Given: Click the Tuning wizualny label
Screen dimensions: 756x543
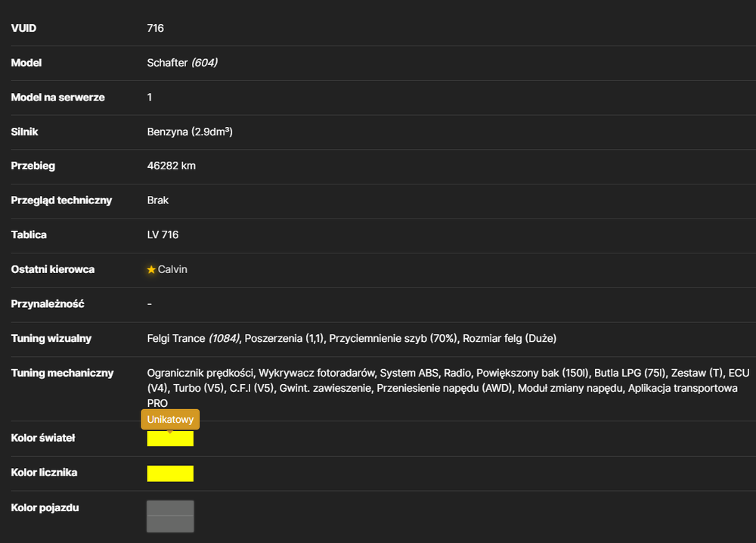Looking at the screenshot, I should [51, 339].
